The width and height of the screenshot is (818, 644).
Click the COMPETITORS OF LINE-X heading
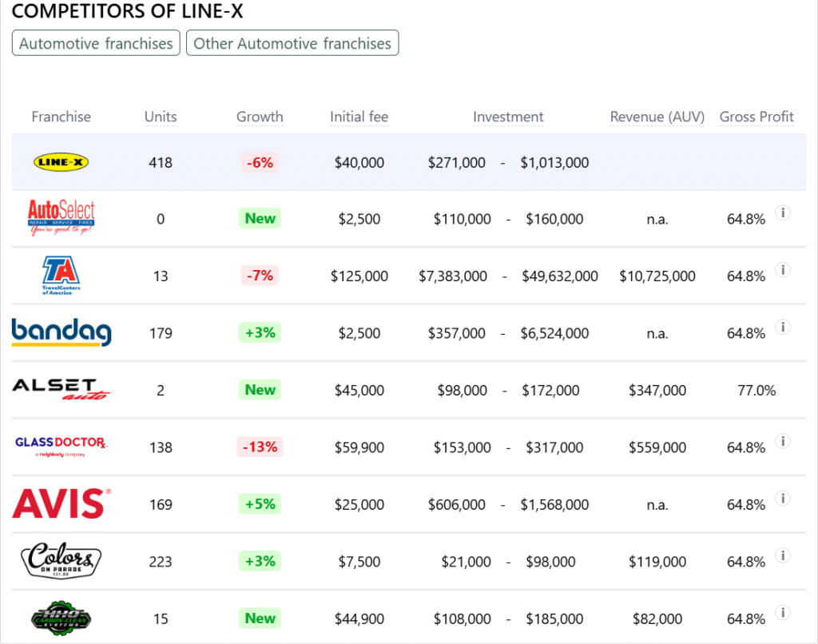(x=127, y=11)
